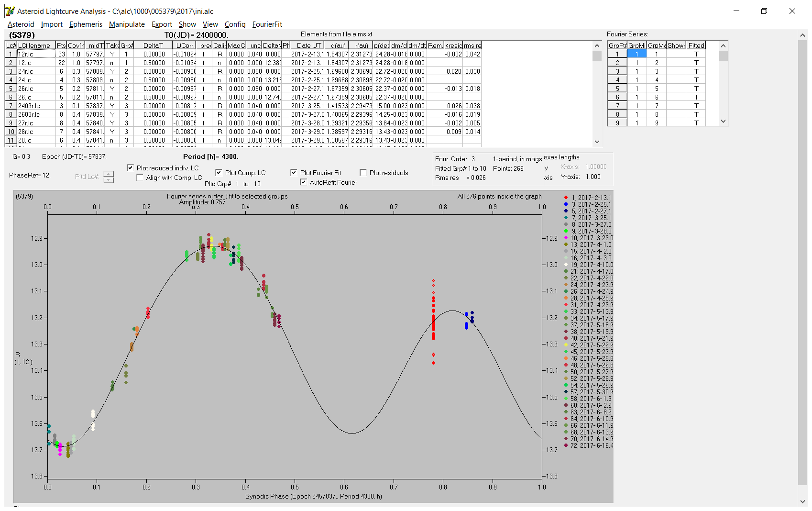The height and width of the screenshot is (511, 812).
Task: Click the Epoch (JD-T0)= 57837 label
Action: [74, 157]
